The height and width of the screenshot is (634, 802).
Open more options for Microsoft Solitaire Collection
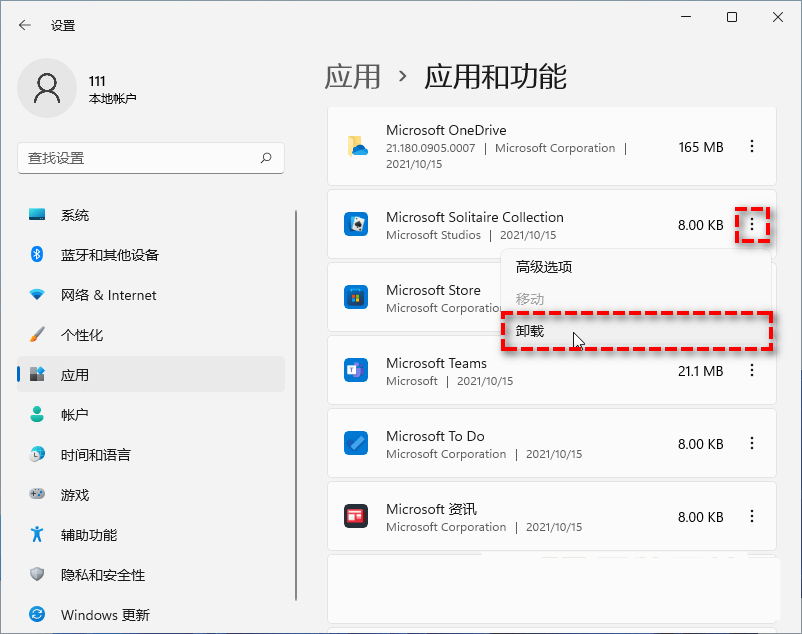pos(752,225)
